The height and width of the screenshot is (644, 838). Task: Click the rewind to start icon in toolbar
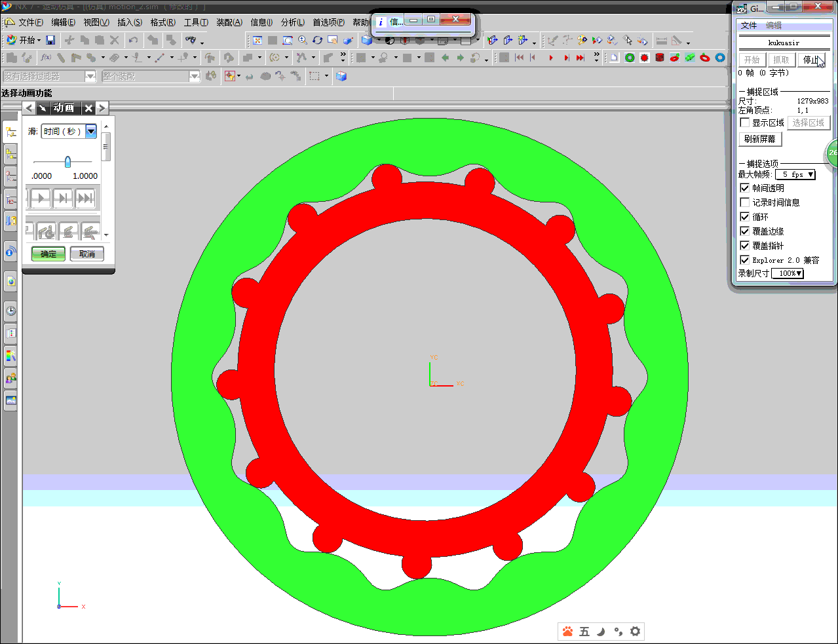tap(520, 58)
